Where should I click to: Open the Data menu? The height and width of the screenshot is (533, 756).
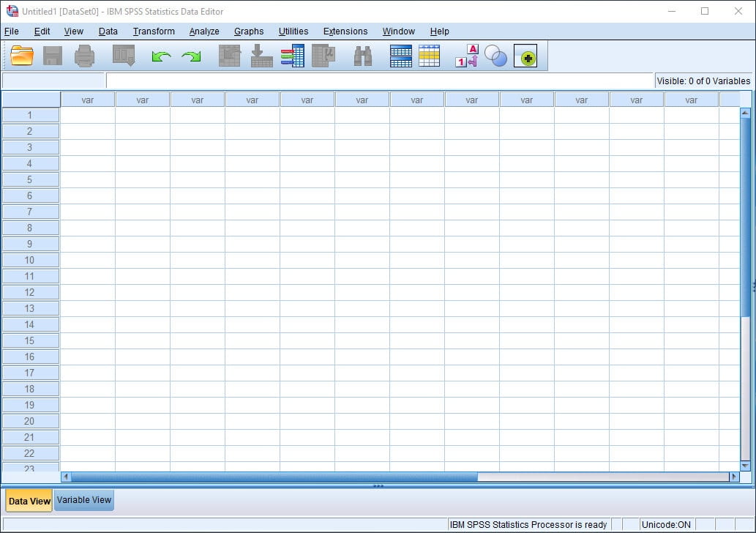coord(108,31)
